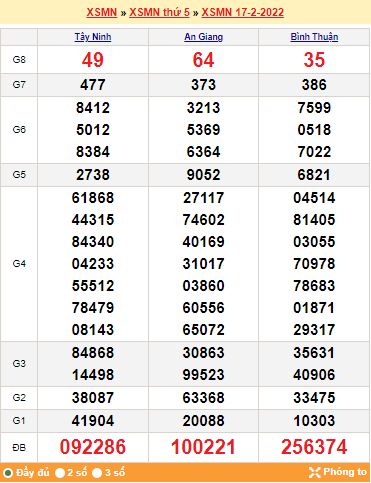Open the XSMN breadcrumb link
The image size is (371, 483).
coord(102,12)
